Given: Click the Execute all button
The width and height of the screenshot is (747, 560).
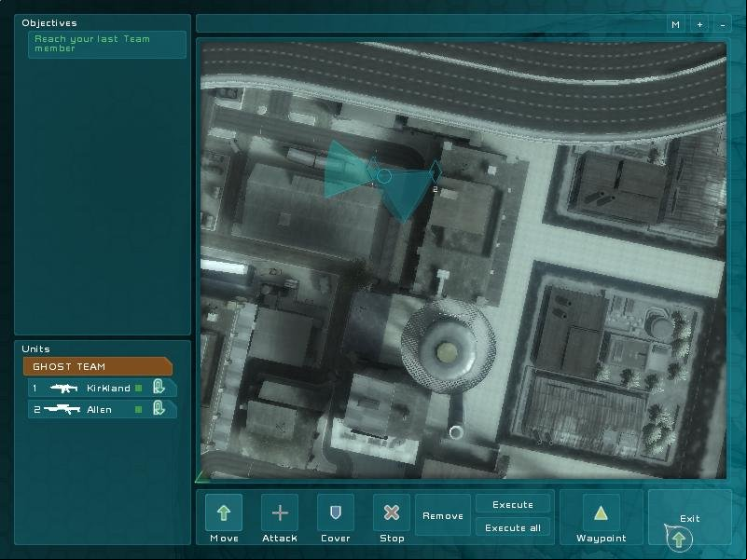Looking at the screenshot, I should pos(513,527).
